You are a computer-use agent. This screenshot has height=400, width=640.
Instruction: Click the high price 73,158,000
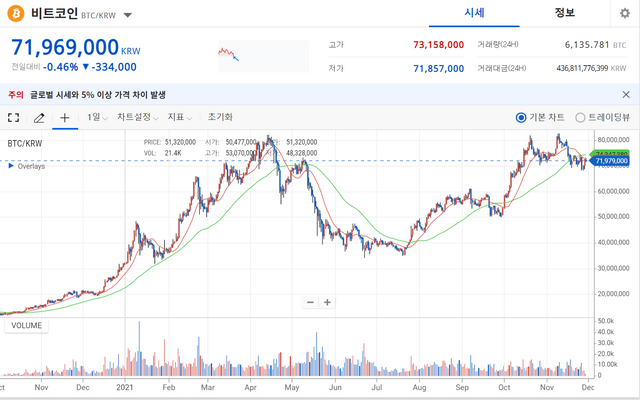tap(438, 44)
